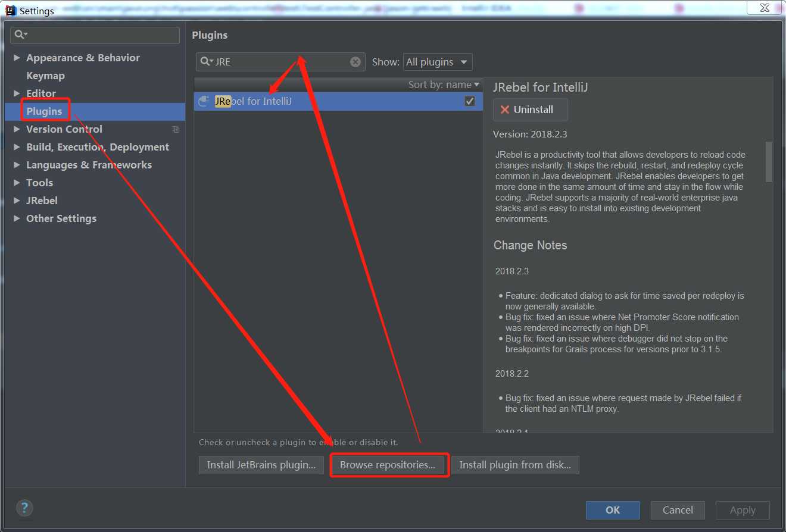Click the Apply button
This screenshot has height=532, width=786.
(743, 510)
